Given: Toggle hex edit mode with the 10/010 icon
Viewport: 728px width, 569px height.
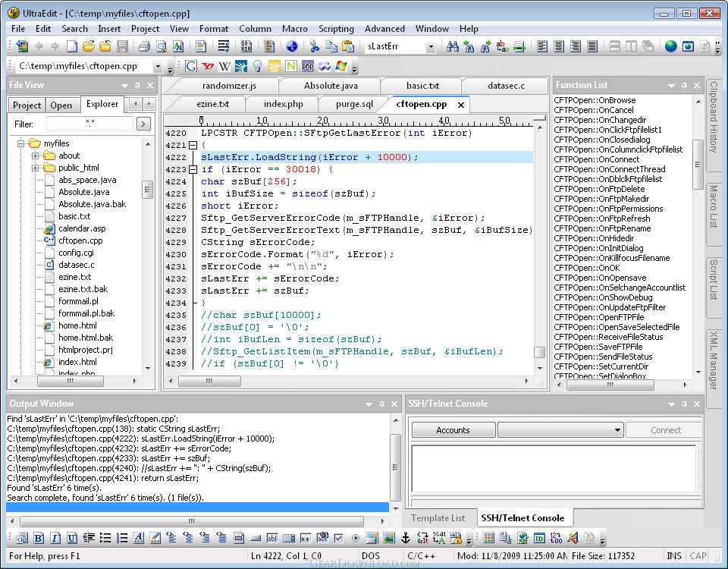Looking at the screenshot, I should click(x=246, y=46).
